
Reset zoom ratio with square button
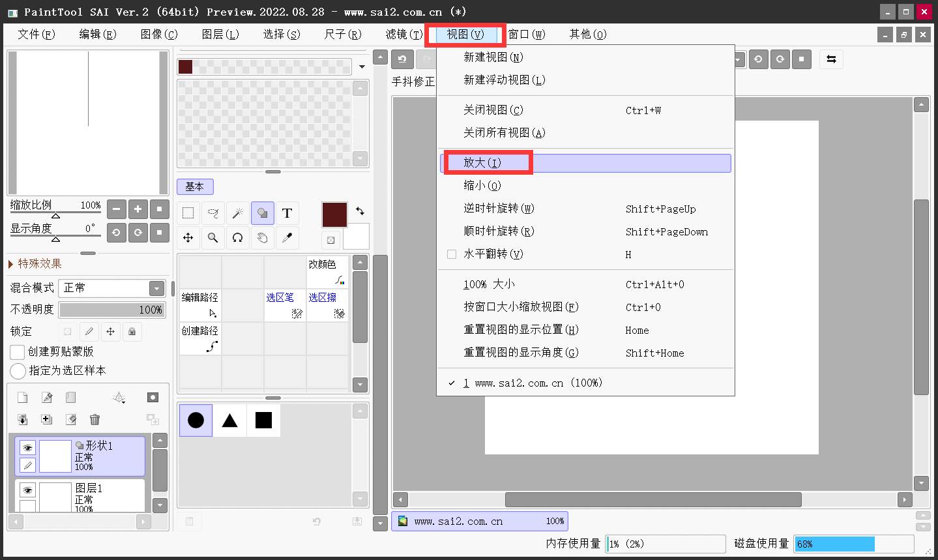click(160, 209)
